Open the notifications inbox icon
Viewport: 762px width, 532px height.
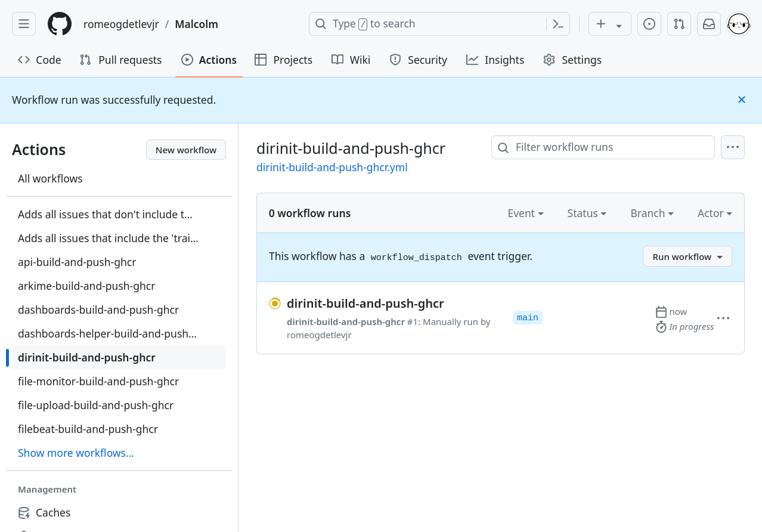(x=709, y=24)
